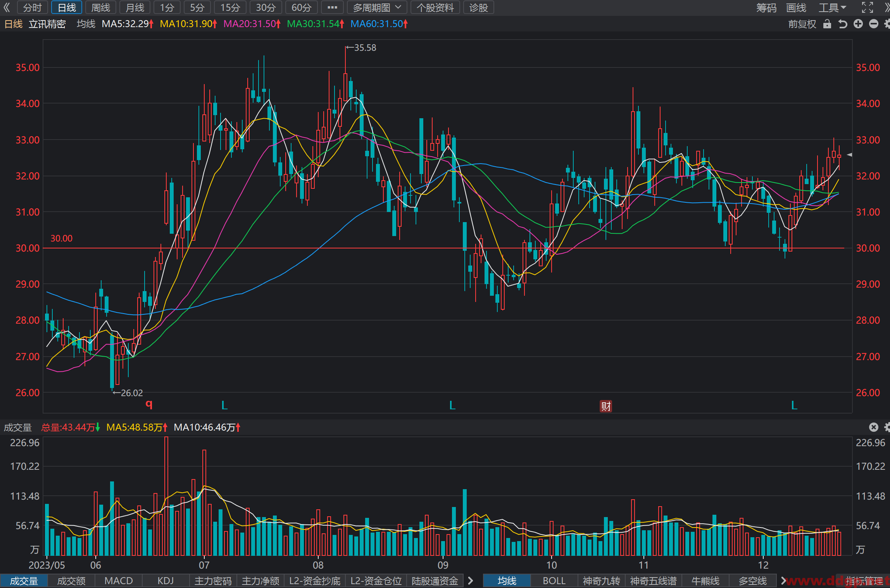Screen dimensions: 890x588
Task: Open the 工具 tools dropdown
Action: (x=832, y=7)
